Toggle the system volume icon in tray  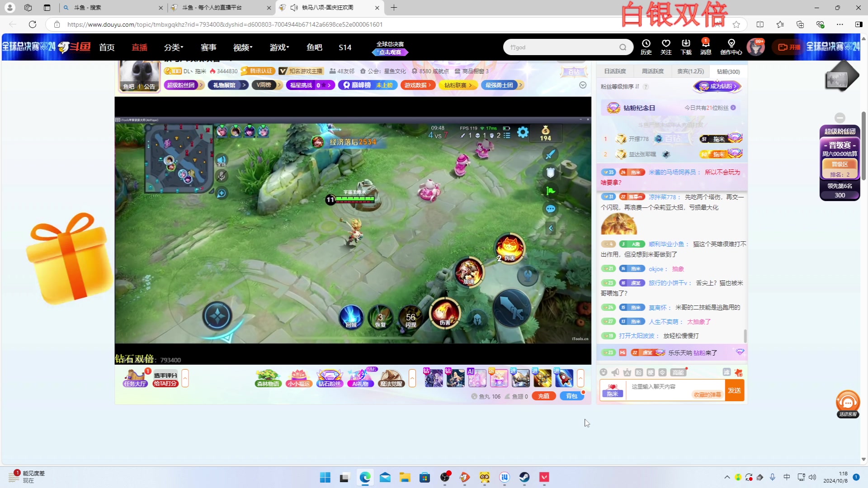[x=812, y=477]
